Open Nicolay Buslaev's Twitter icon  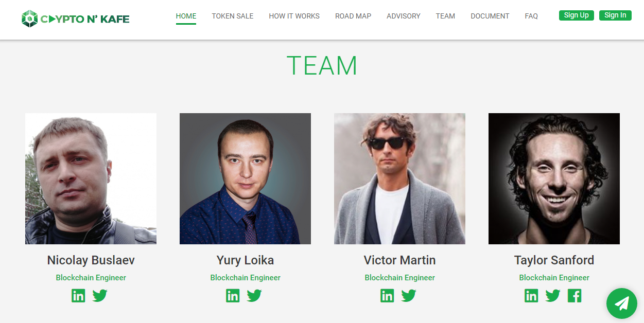[100, 296]
